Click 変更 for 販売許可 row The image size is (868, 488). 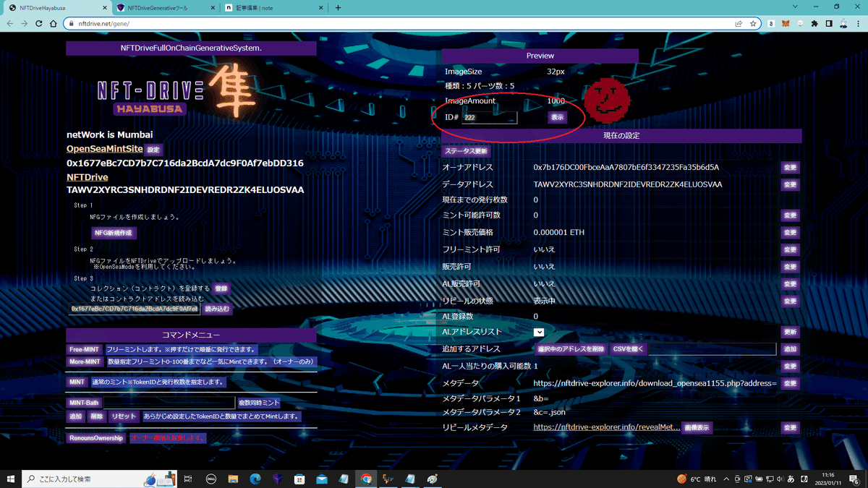(791, 267)
